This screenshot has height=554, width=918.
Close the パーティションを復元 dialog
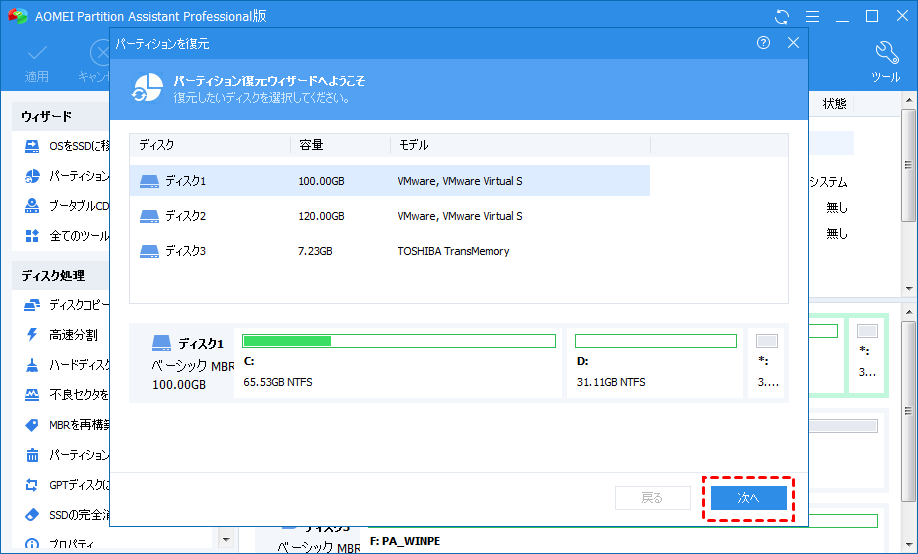click(x=793, y=43)
